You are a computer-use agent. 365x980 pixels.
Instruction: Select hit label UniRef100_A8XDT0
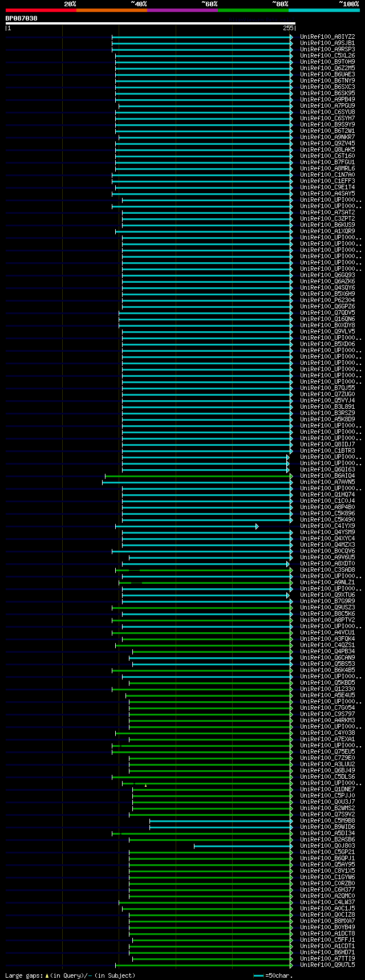coord(327,564)
